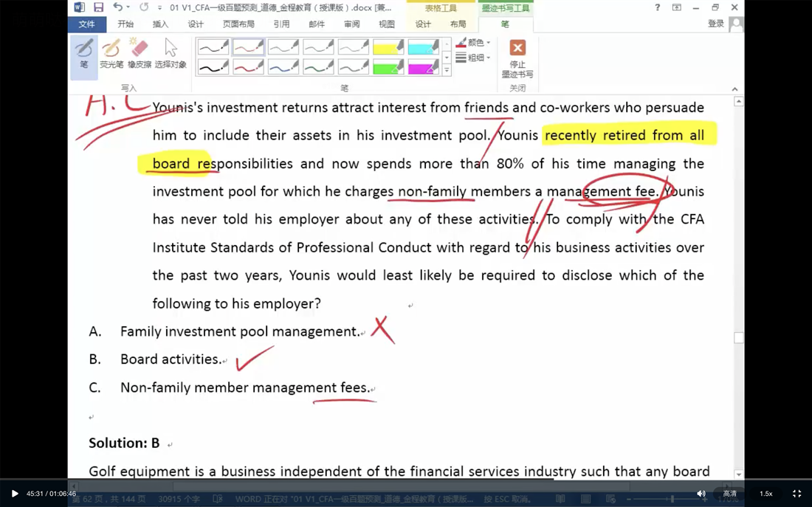Click the vertical scrollbar thumb
This screenshot has width=812, height=507.
(739, 338)
